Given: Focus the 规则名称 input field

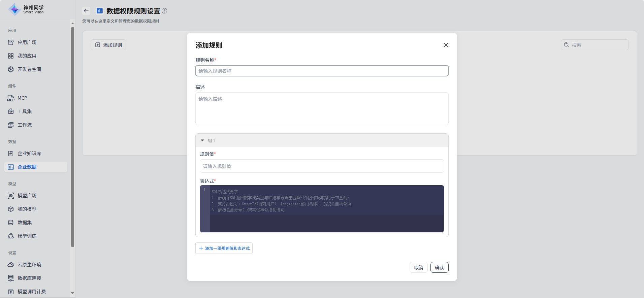Looking at the screenshot, I should pos(322,71).
